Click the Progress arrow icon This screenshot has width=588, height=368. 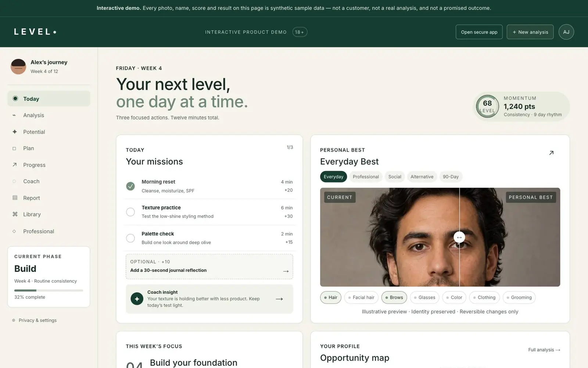point(15,165)
